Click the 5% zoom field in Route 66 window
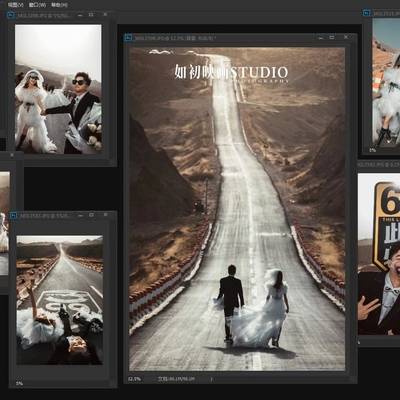This screenshot has width=400, height=400. (x=20, y=384)
